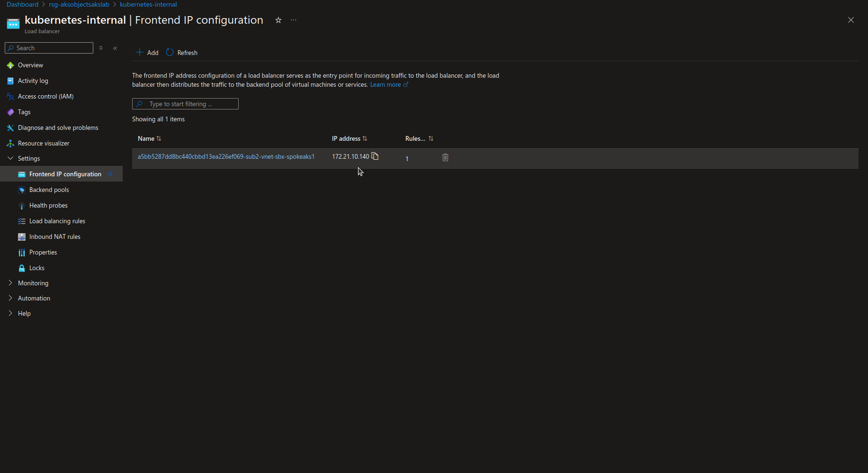Click the Load balancing rules icon

(x=22, y=221)
